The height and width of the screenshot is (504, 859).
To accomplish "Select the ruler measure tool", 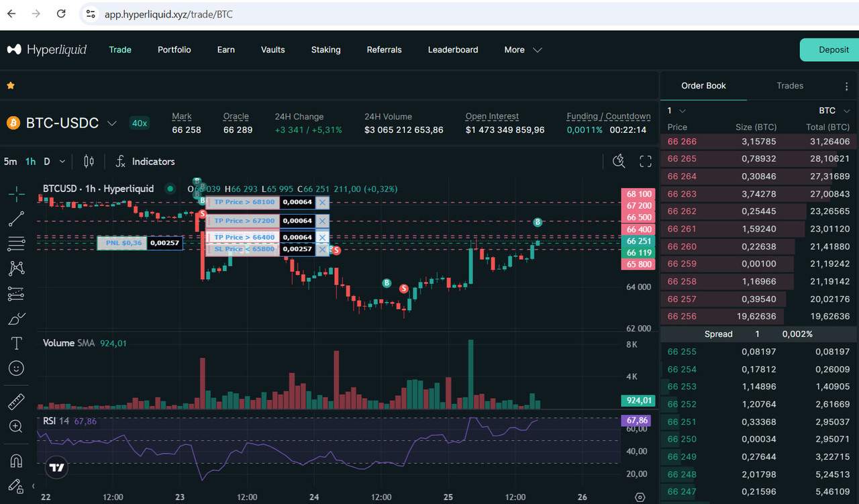I will click(17, 402).
